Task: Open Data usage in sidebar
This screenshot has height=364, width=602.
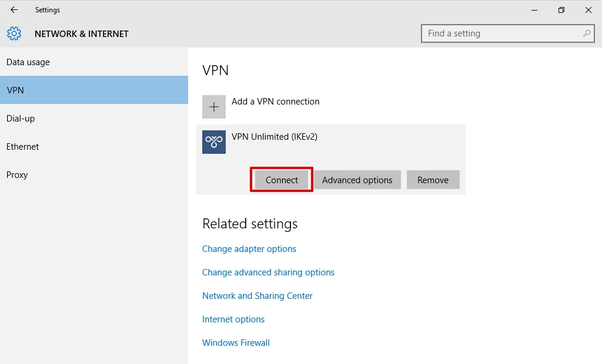Action: (x=28, y=62)
